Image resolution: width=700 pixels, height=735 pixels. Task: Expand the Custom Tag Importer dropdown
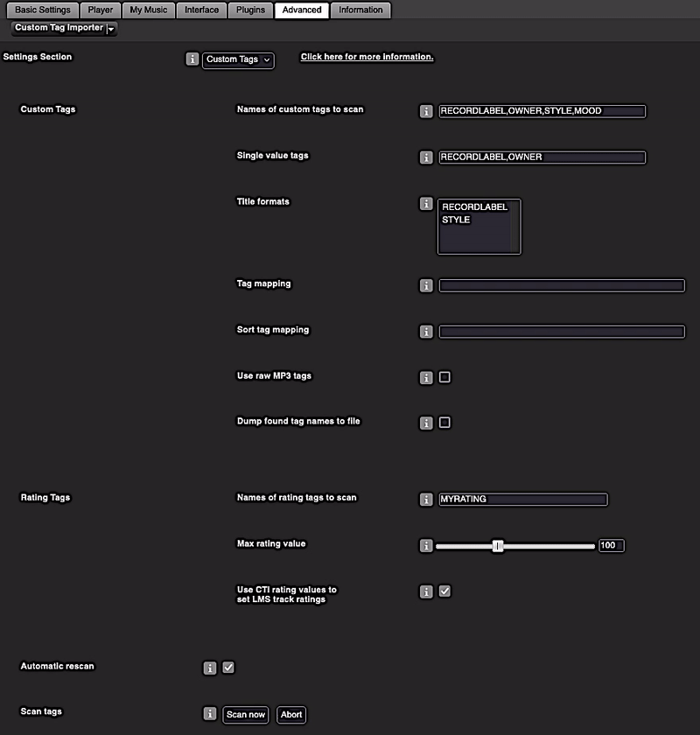[x=64, y=28]
